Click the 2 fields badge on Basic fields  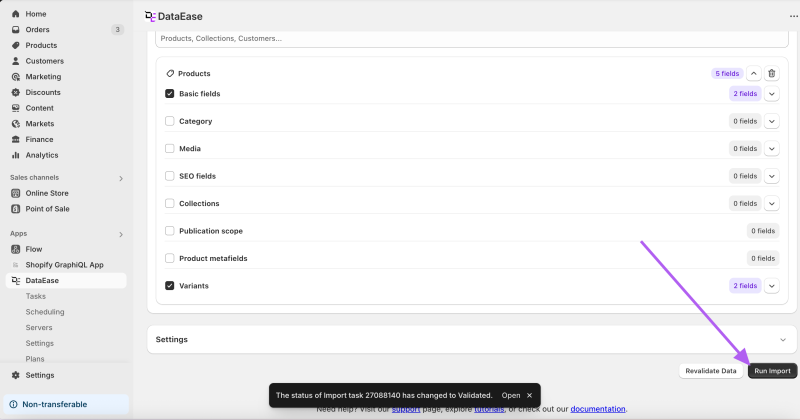745,94
